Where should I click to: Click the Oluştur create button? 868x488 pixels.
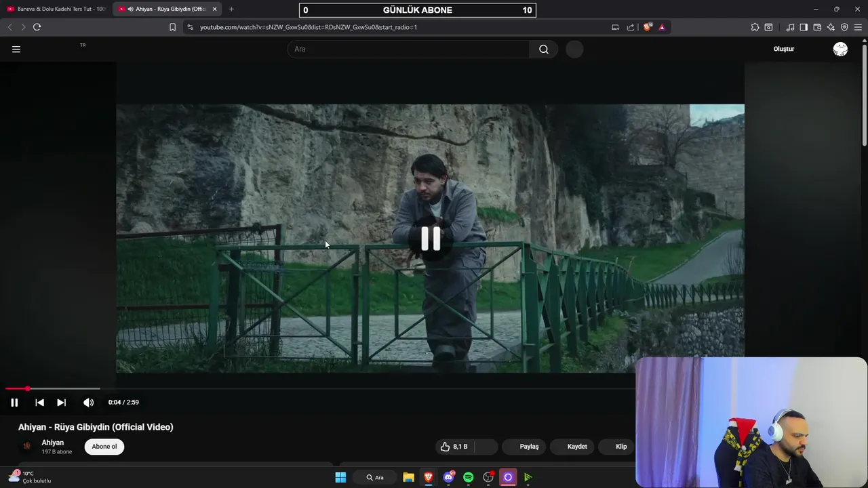[x=784, y=49]
